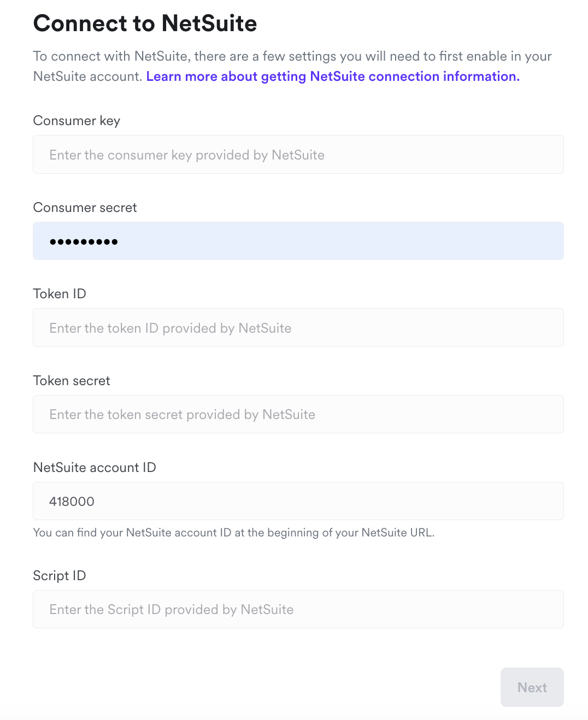Select the Token secret input box

(x=298, y=414)
